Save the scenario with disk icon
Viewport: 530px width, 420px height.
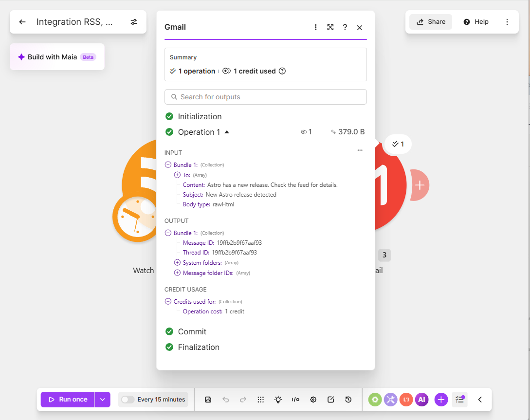(208, 400)
